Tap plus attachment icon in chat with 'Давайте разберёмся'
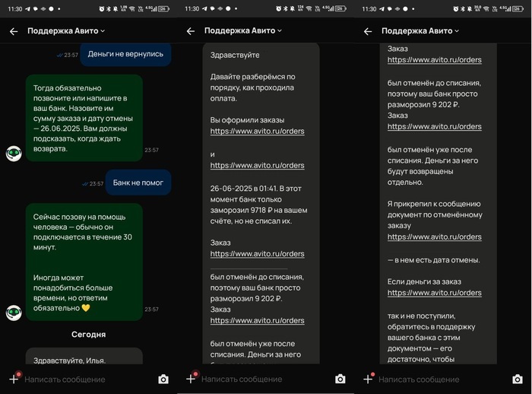The height and width of the screenshot is (394, 532). (x=191, y=378)
